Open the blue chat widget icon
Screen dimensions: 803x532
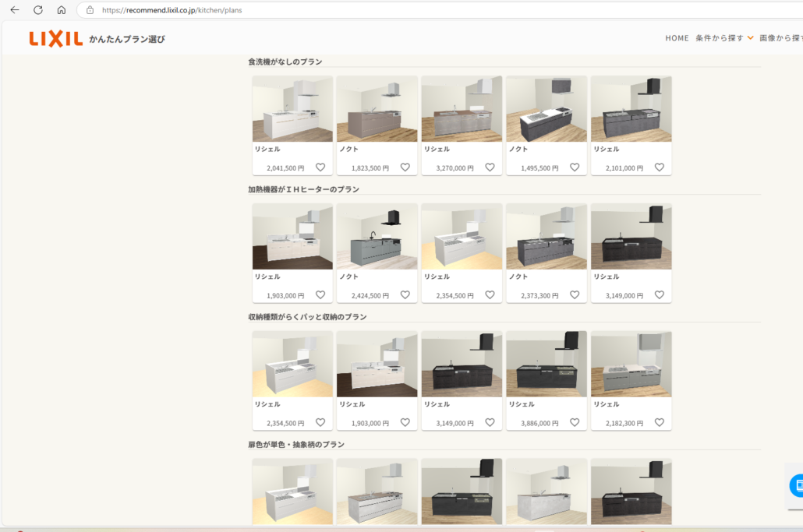(x=796, y=485)
